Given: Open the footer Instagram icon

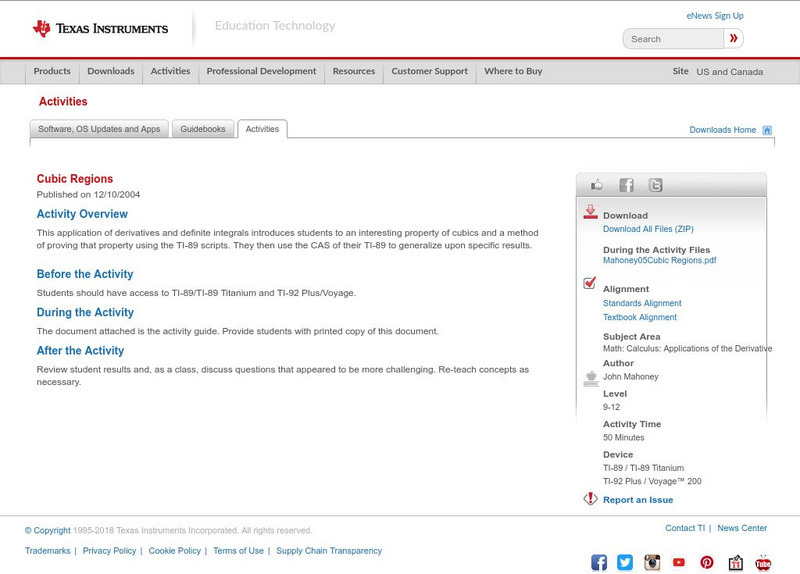Looking at the screenshot, I should 652,562.
